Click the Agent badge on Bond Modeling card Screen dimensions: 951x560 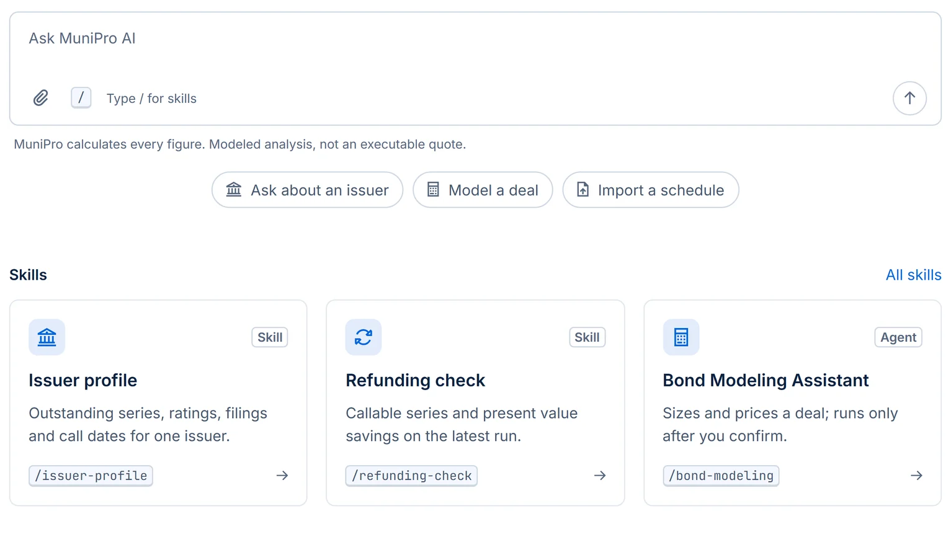[x=898, y=337]
